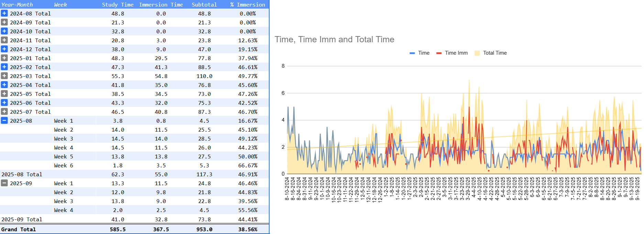The height and width of the screenshot is (234, 644).
Task: Select the 29.5 immersion time for 2025-01
Action: pyautogui.click(x=161, y=58)
